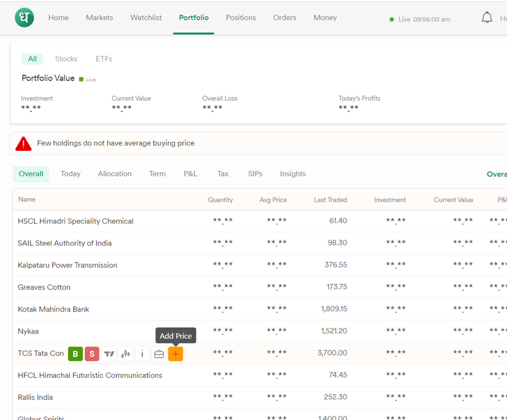507x420 pixels.
Task: Select the All holdings filter
Action: tap(32, 59)
